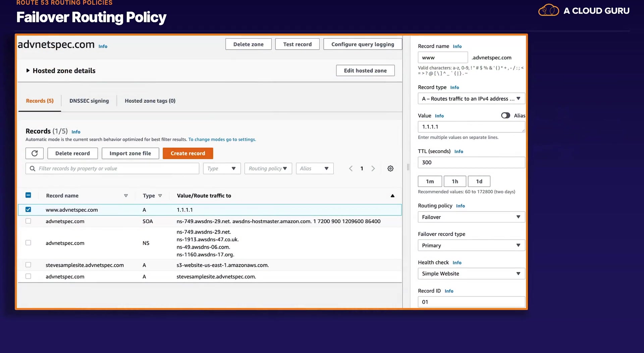644x353 pixels.
Task: Follow the change modes settings link
Action: pos(222,140)
